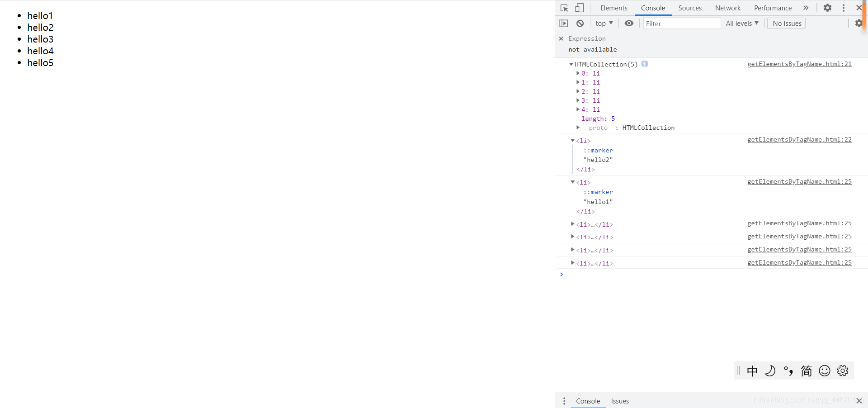This screenshot has width=868, height=408.
Task: Open the drawer Issues tab
Action: [x=620, y=401]
